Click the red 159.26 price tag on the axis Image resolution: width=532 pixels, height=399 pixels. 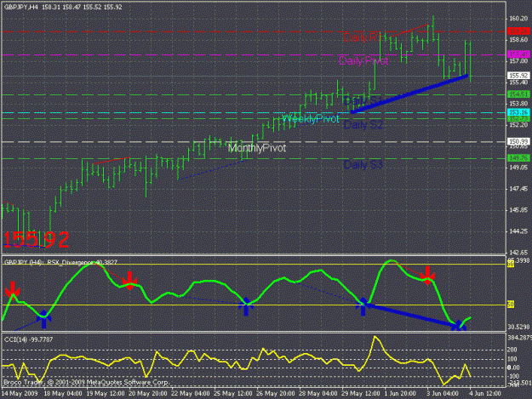click(518, 31)
